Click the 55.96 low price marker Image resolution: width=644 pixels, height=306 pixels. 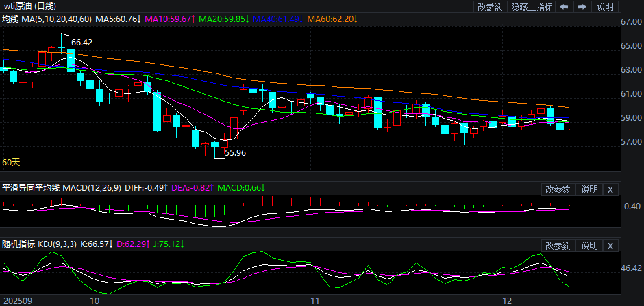coord(235,153)
